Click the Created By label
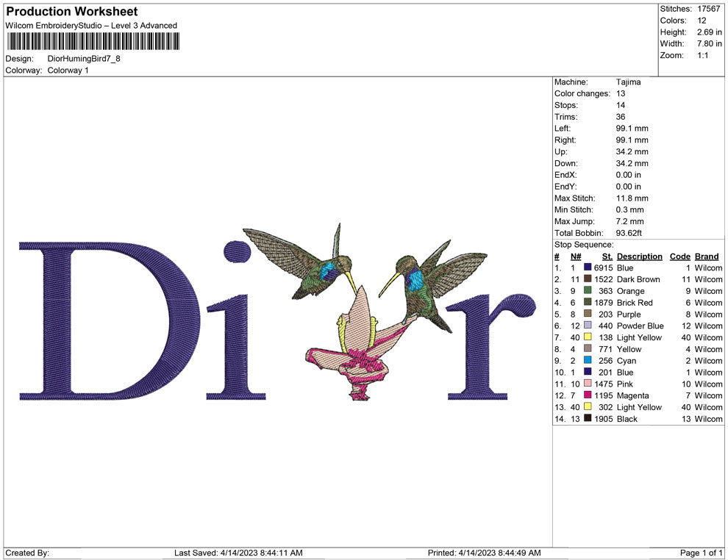The image size is (728, 560). [x=27, y=553]
